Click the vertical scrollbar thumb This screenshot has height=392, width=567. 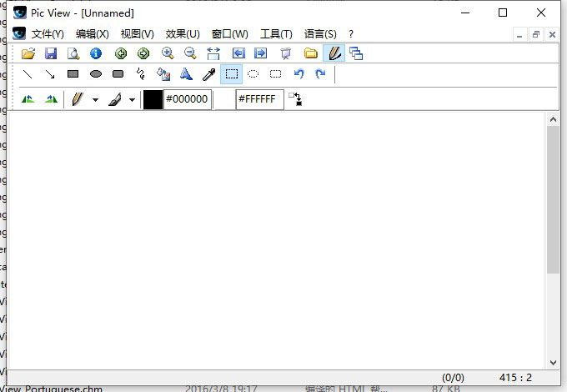(553, 199)
